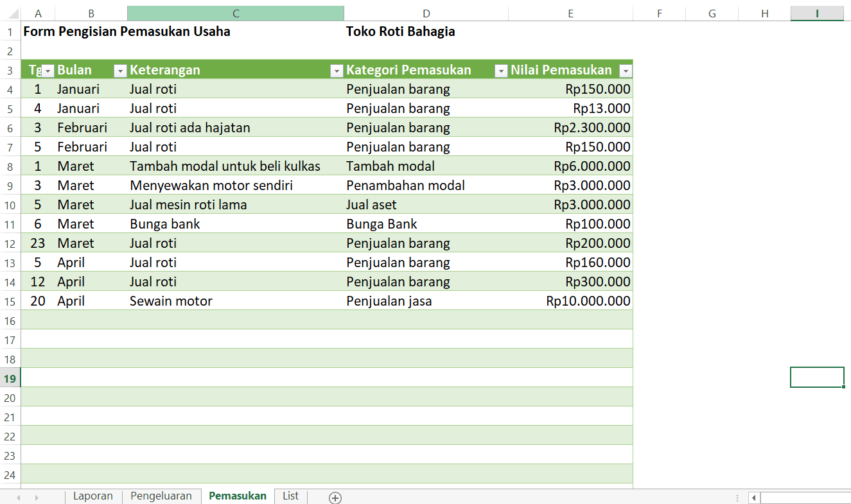851x504 pixels.
Task: Click the selected cell I19
Action: click(x=817, y=378)
